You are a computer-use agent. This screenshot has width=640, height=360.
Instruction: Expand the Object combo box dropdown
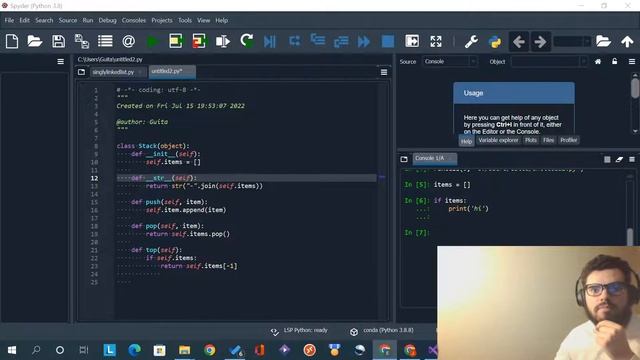583,62
